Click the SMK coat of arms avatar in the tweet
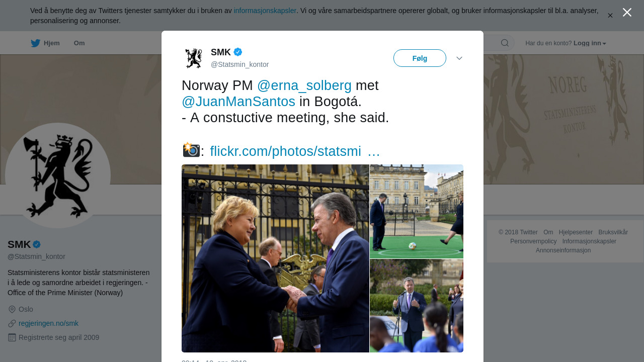This screenshot has width=644, height=362. point(193,58)
